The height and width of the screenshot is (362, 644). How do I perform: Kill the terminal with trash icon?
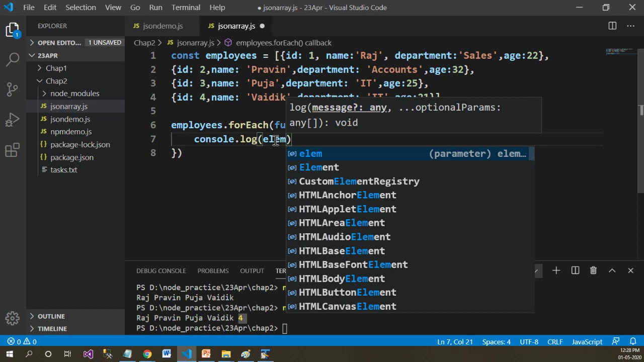[x=593, y=270]
